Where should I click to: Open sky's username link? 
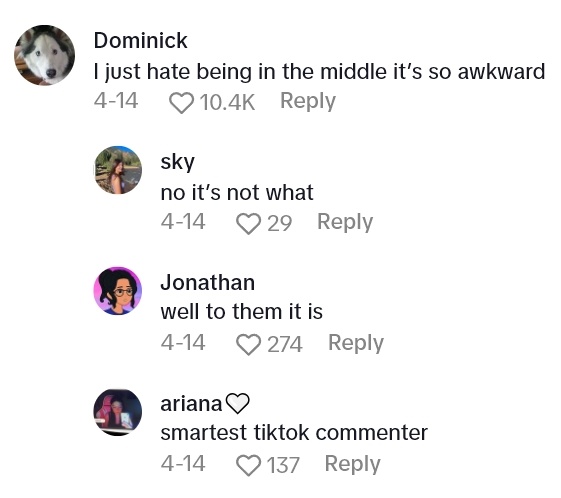point(177,162)
